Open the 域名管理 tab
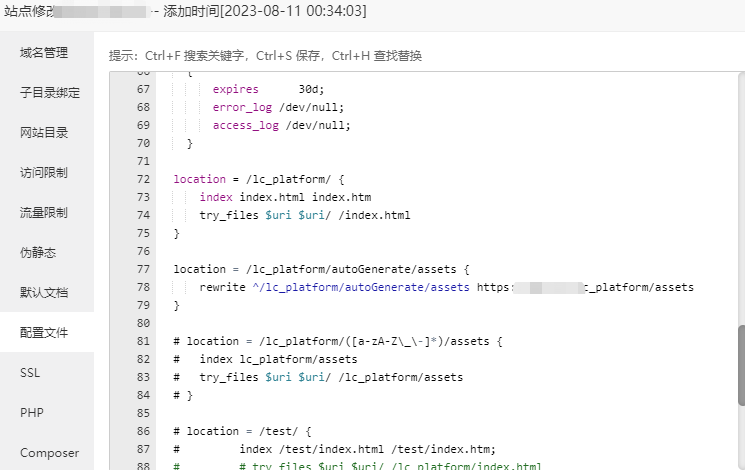Viewport: 745px width, 470px height. (x=44, y=52)
